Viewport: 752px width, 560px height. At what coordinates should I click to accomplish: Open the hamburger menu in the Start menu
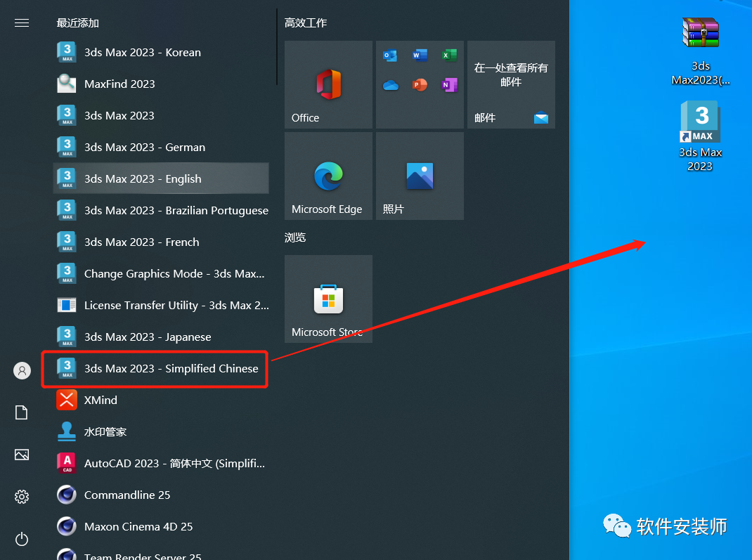pyautogui.click(x=22, y=23)
